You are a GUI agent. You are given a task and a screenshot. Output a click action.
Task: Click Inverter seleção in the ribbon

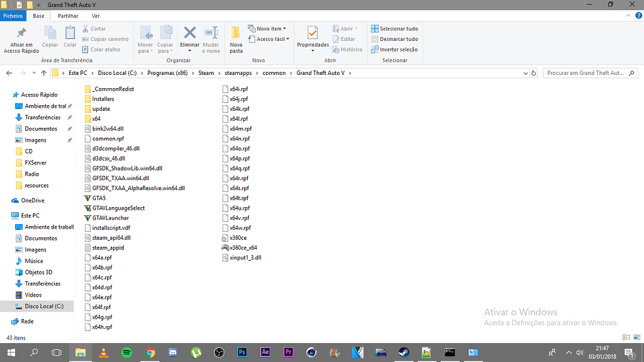click(x=394, y=49)
